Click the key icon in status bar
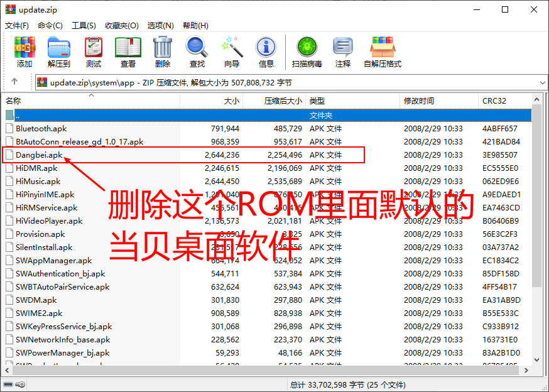Screen dimensions: 549x392 point(21,384)
